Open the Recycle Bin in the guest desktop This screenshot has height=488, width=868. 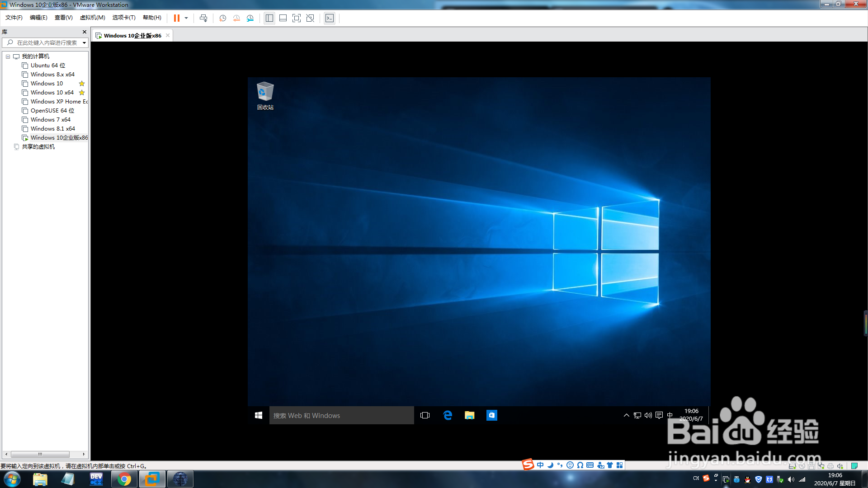point(265,96)
